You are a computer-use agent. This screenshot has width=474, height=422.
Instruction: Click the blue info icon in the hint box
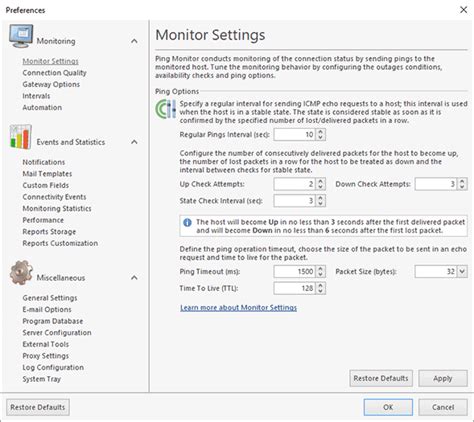pos(188,222)
